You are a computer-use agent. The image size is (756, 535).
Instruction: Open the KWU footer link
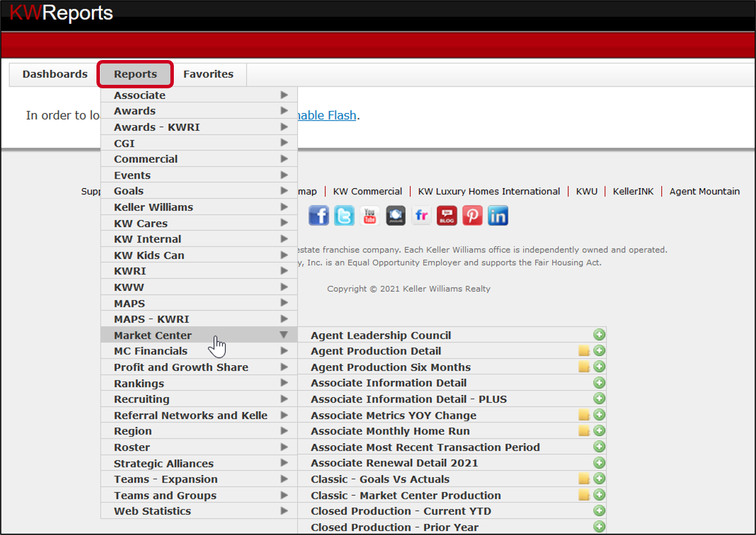pos(587,191)
